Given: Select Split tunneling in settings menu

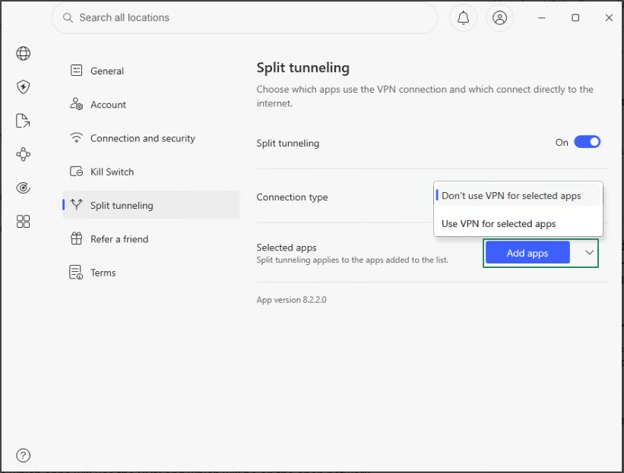Looking at the screenshot, I should click(x=151, y=205).
